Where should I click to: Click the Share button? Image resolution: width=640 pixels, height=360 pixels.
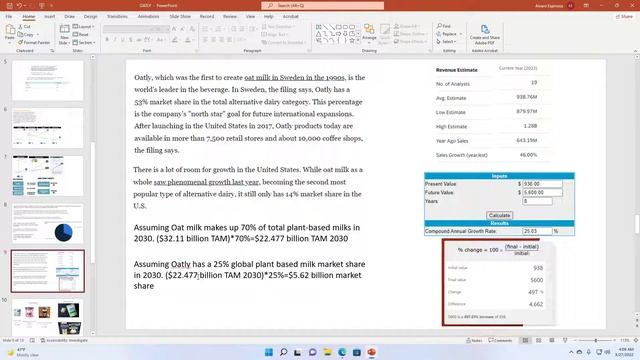[624, 16]
